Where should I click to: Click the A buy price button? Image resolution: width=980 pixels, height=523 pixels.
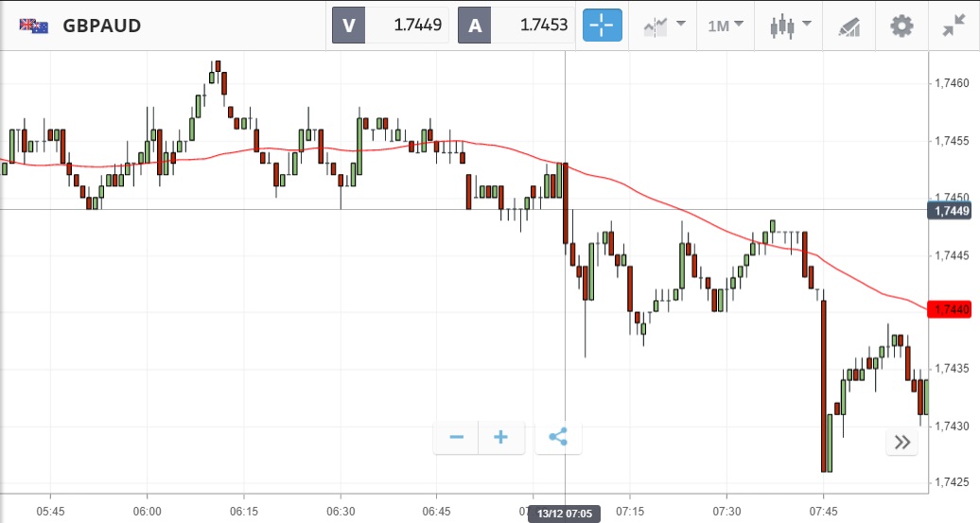(475, 26)
